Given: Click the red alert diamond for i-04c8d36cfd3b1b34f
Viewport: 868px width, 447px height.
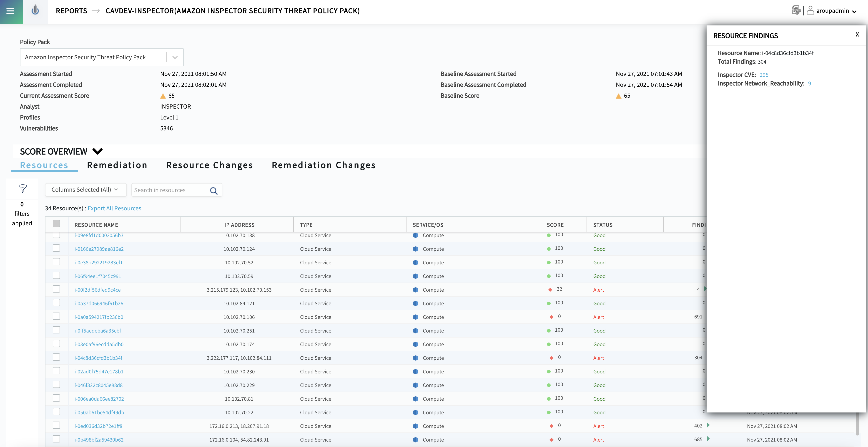Looking at the screenshot, I should point(551,358).
